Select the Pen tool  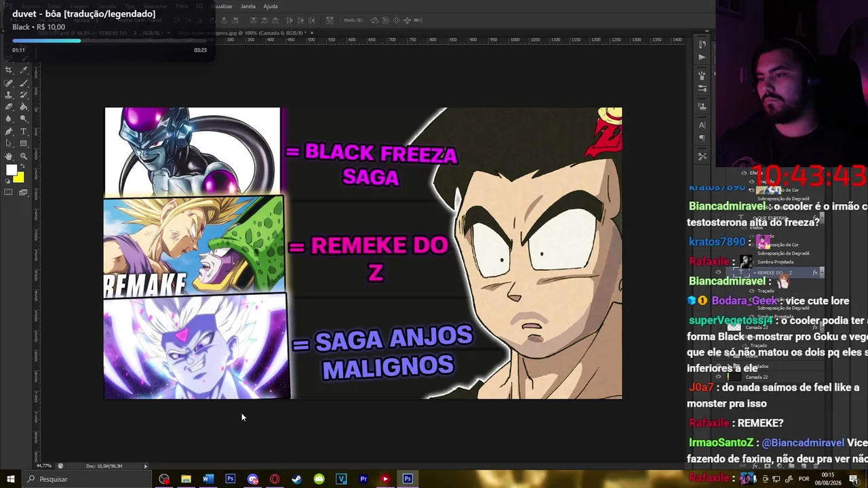(x=9, y=131)
